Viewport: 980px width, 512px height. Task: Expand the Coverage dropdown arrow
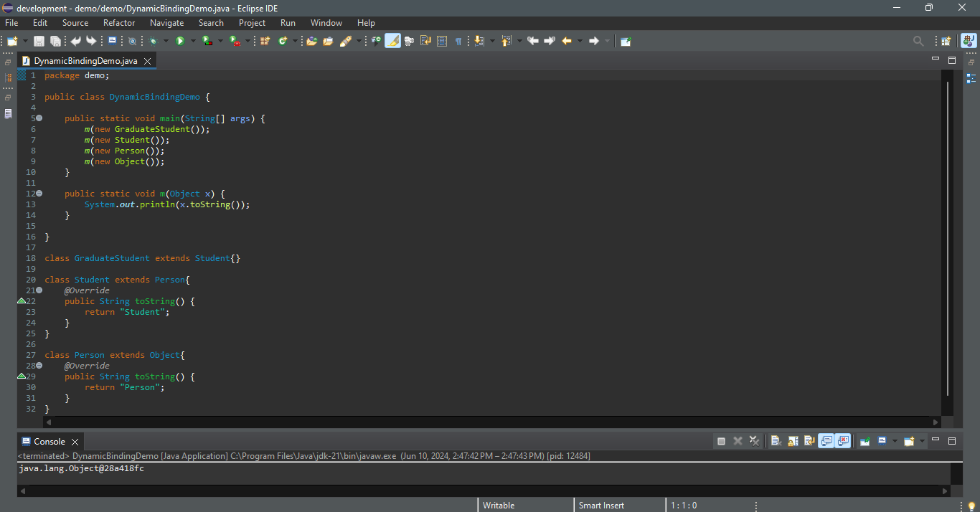[x=220, y=42]
